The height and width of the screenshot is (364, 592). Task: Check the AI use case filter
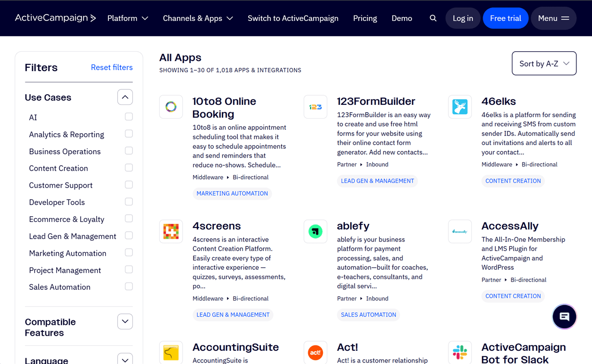click(129, 117)
